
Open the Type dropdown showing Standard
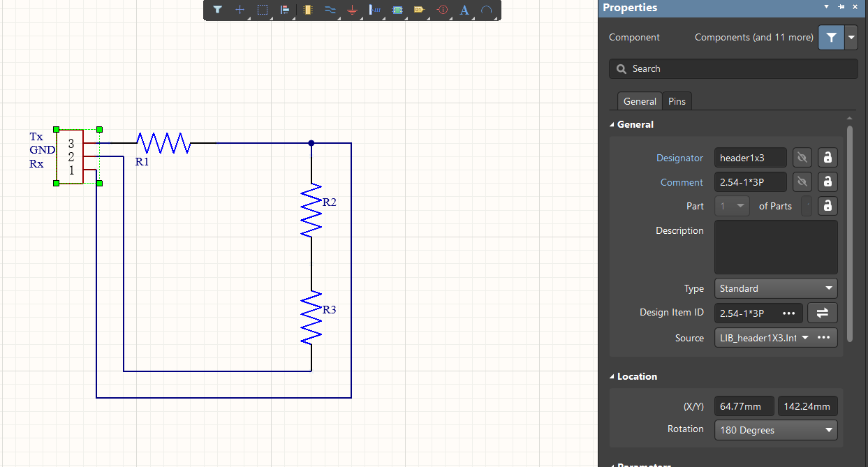click(x=776, y=288)
